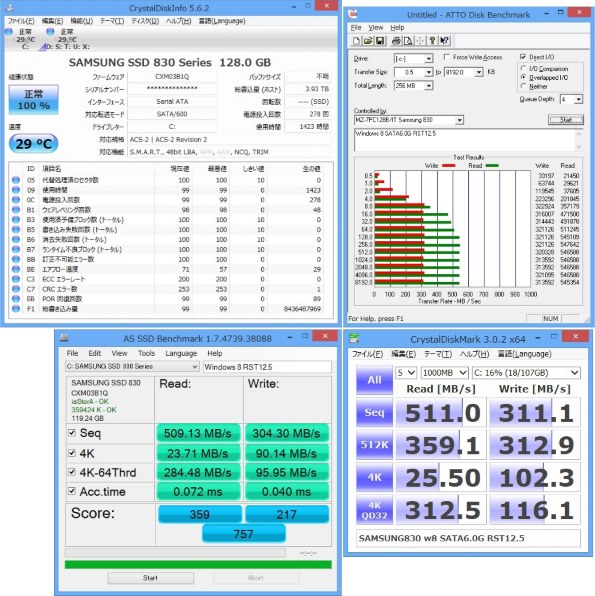Viewport: 595px width, 596px height.
Task: Uncheck Seq test in AS SSD
Action: pyautogui.click(x=72, y=433)
